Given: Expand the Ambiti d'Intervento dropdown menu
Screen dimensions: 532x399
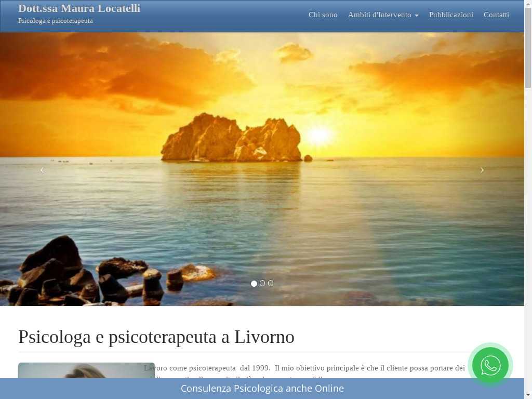Looking at the screenshot, I should pos(383,15).
